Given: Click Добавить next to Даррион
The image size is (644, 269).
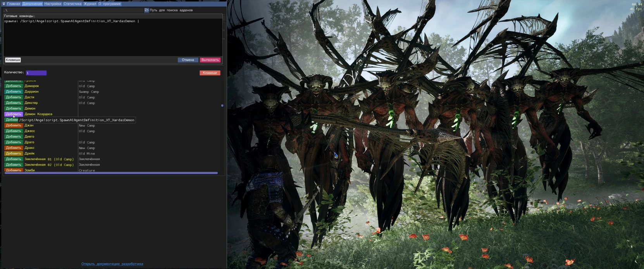Looking at the screenshot, I should pos(14,91).
